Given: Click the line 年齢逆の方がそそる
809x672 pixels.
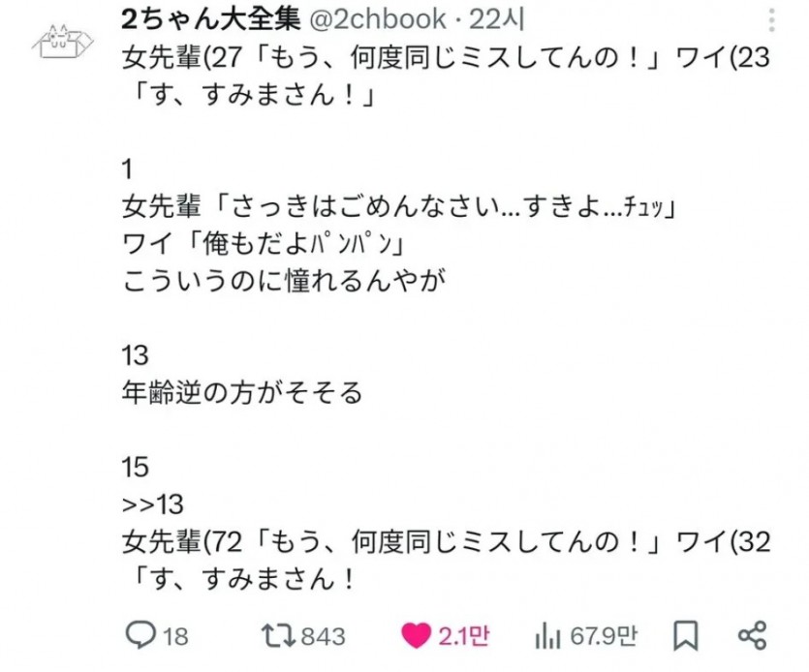Looking at the screenshot, I should (242, 392).
